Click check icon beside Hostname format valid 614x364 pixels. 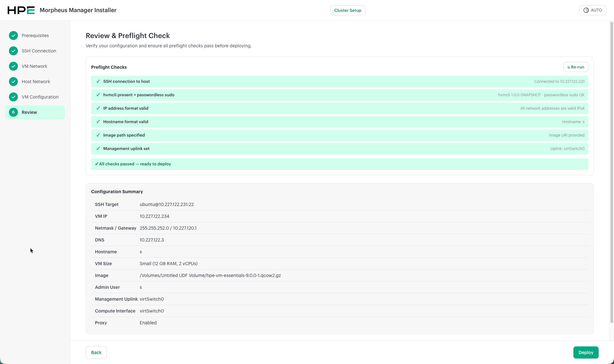[98, 122]
